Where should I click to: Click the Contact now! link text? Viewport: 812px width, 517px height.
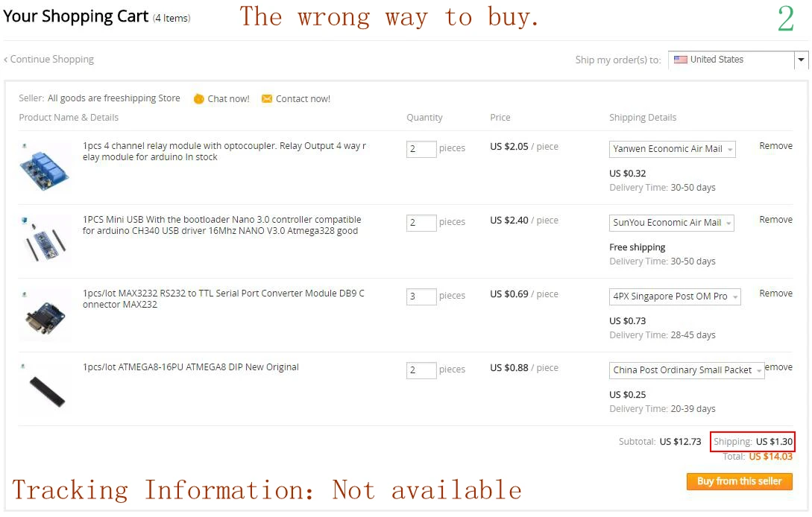tap(303, 99)
